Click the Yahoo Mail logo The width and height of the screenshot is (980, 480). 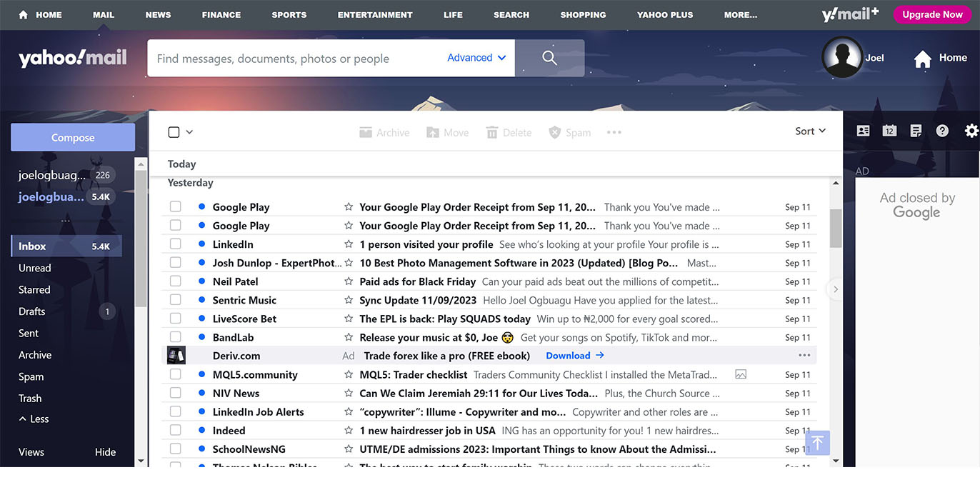pos(73,58)
